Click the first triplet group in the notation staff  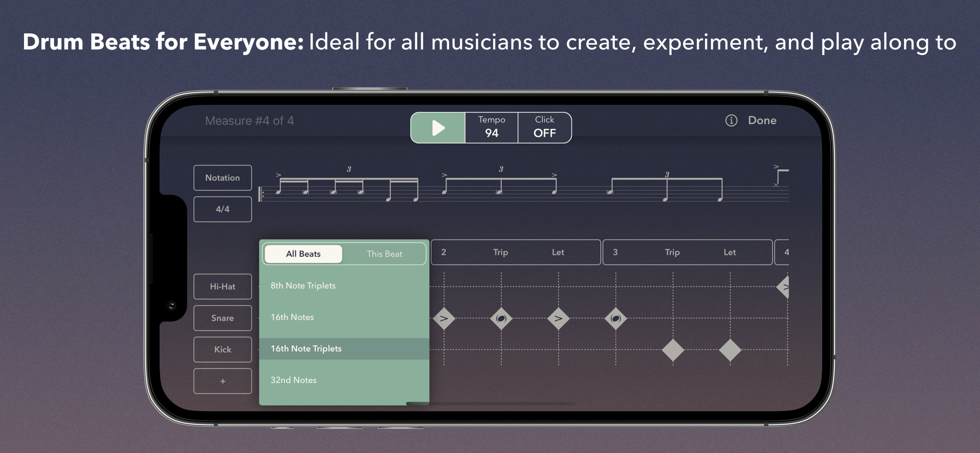(x=347, y=185)
